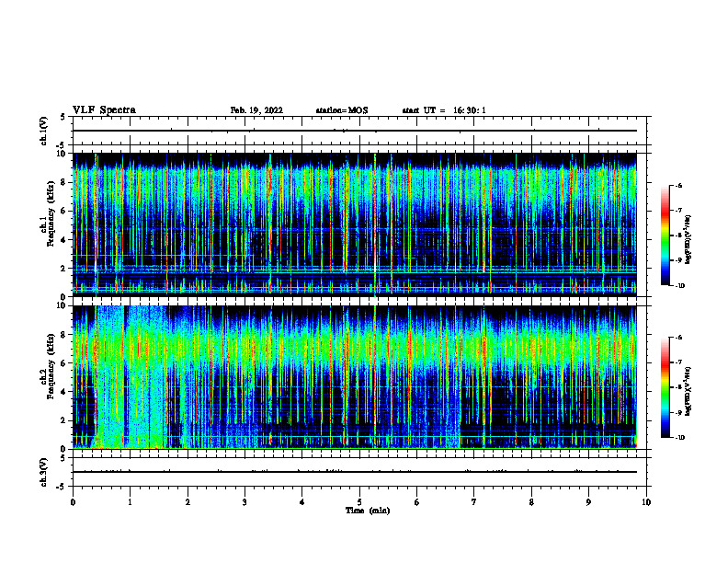Viewport: 728px width, 563px height.
Task: Click the ch.1 spectrogram color scale bar
Action: click(665, 236)
